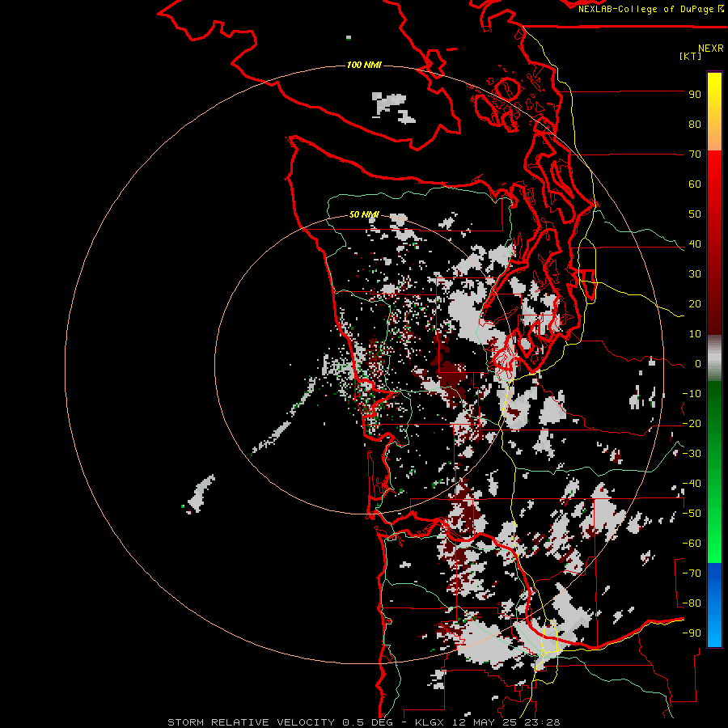Click the 50 NMI range ring label
This screenshot has width=728, height=728.
364,214
